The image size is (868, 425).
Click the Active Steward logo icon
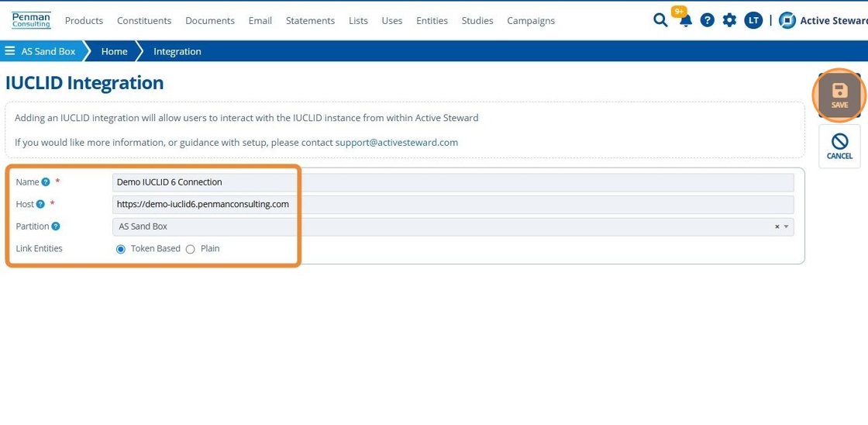(x=787, y=20)
